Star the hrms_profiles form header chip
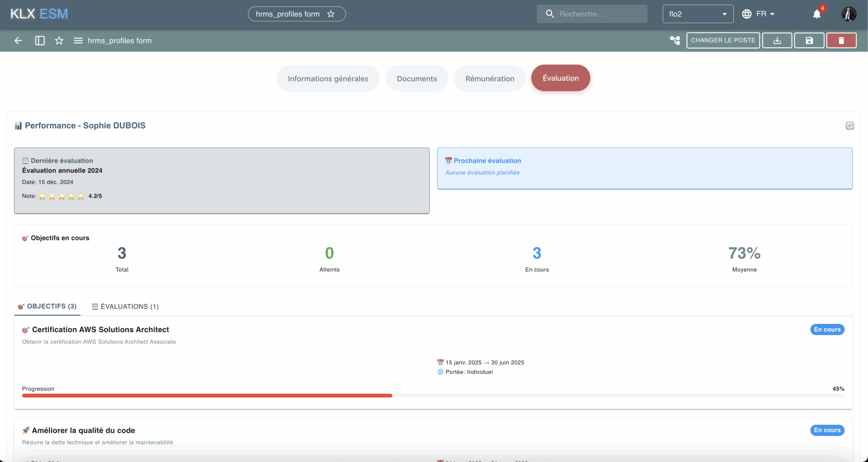Screen dimensions: 868x462 pyautogui.click(x=331, y=14)
